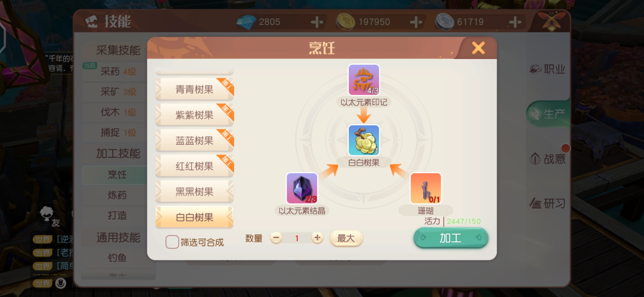This screenshot has width=644, height=297.
Task: Click the butterfly icon at top right
Action: (x=552, y=21)
